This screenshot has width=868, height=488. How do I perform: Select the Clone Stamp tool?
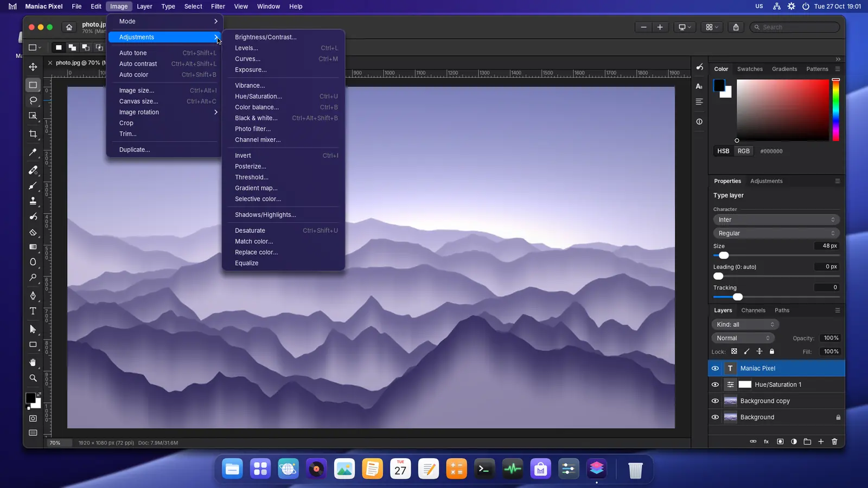pos(33,201)
